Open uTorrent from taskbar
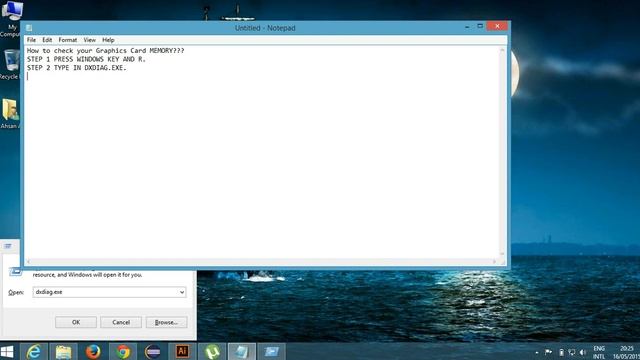 [x=212, y=351]
